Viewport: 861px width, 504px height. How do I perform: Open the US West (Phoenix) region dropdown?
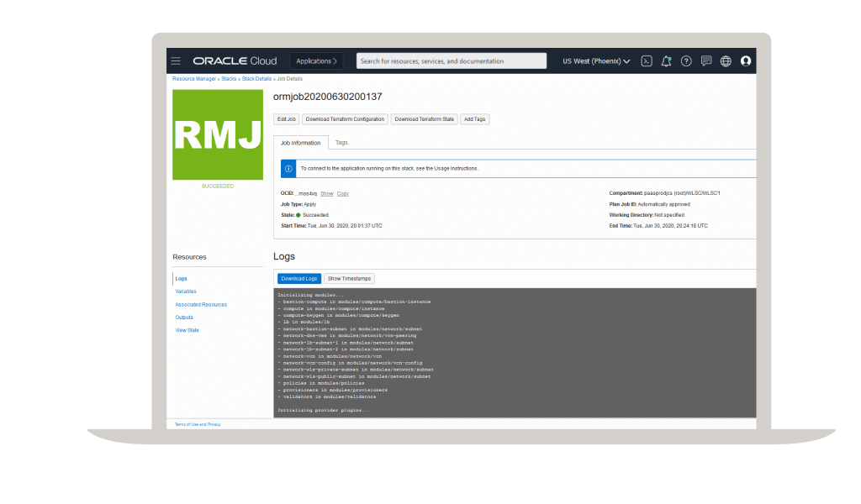pos(596,60)
